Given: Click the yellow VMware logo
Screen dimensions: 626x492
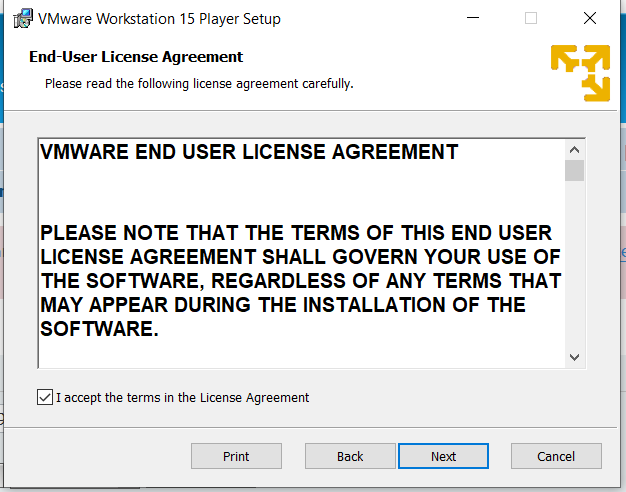Looking at the screenshot, I should (580, 72).
